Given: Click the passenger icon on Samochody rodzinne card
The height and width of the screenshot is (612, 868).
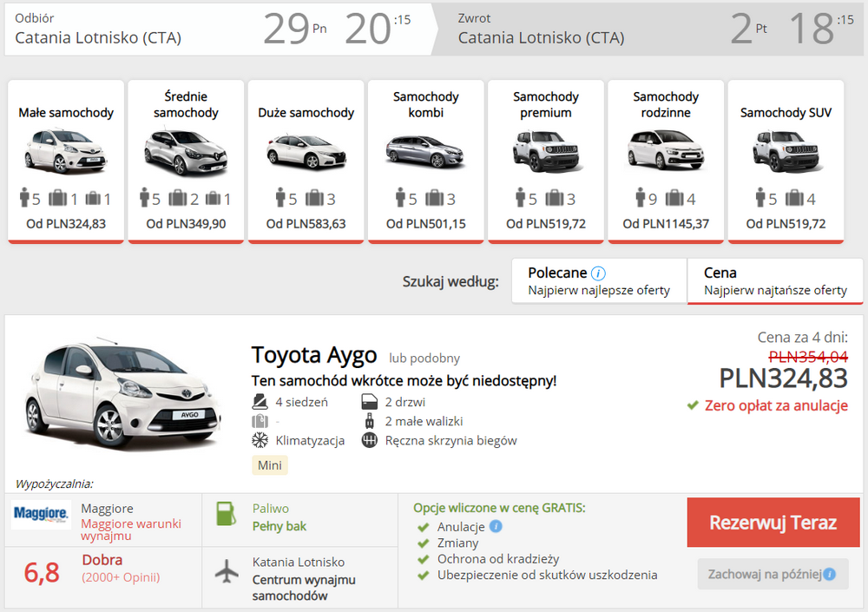Looking at the screenshot, I should [x=641, y=197].
